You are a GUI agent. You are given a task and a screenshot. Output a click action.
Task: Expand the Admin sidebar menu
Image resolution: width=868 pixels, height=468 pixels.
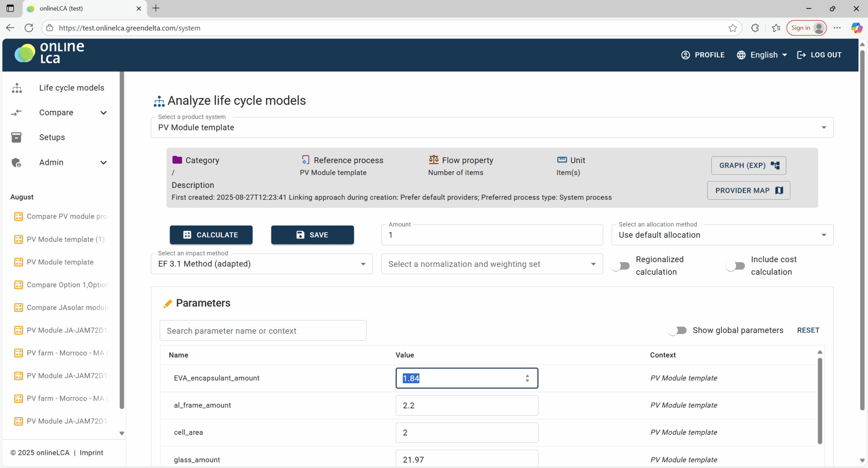coord(103,163)
